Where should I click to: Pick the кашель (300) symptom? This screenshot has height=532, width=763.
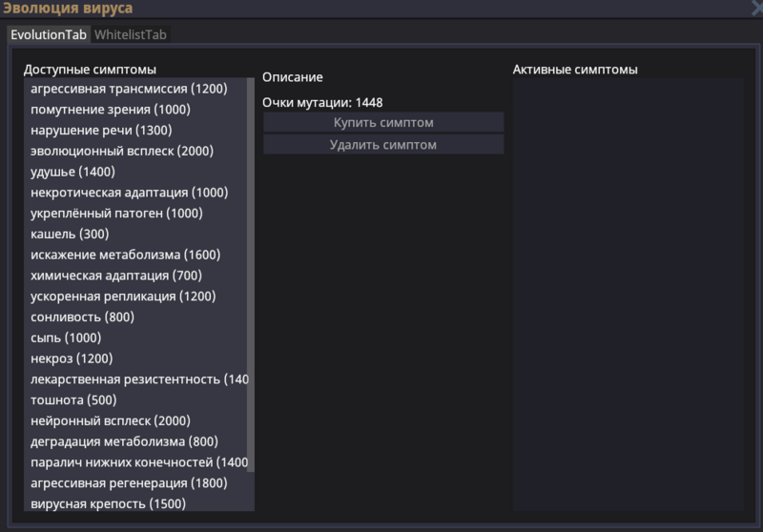point(70,235)
